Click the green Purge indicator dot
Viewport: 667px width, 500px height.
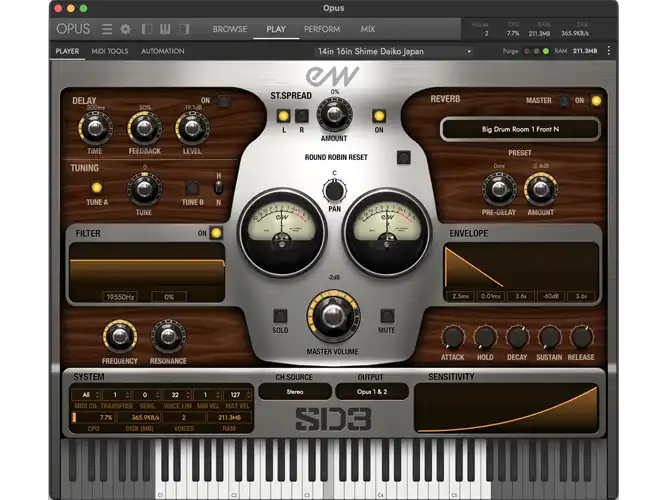546,51
